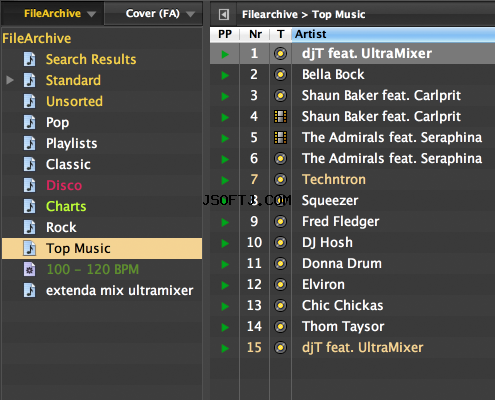Preview play track 1 djT feat. UltraMixer
This screenshot has width=495, height=400.
click(x=225, y=54)
